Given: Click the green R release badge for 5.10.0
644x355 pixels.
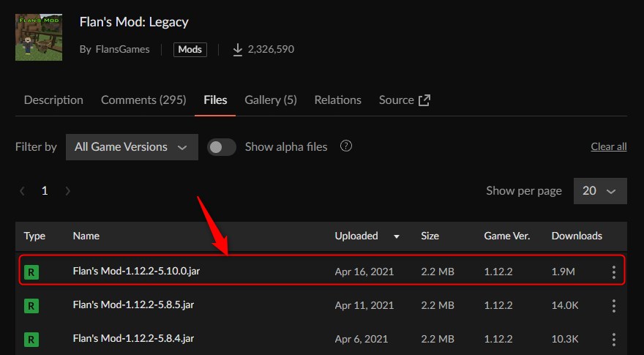Looking at the screenshot, I should (x=31, y=272).
